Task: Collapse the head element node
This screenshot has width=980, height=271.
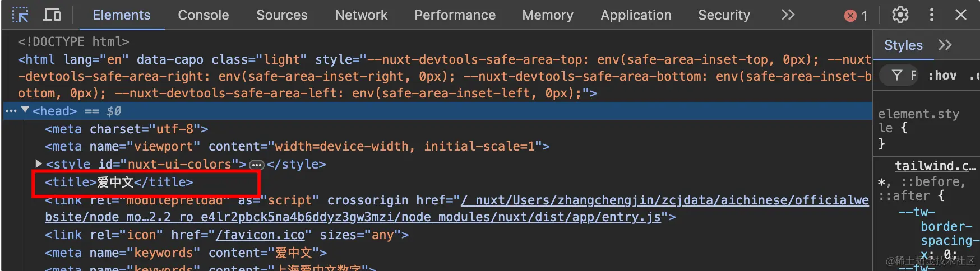Action: point(25,110)
